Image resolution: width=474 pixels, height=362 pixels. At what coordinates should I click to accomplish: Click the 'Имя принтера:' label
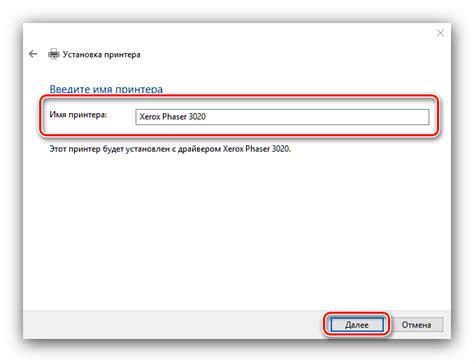pyautogui.click(x=78, y=115)
